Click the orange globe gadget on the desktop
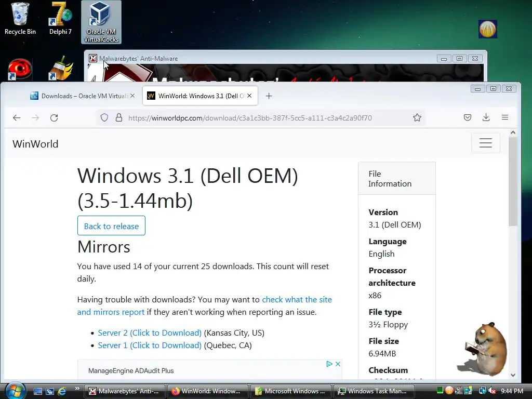532x399 pixels. click(487, 29)
